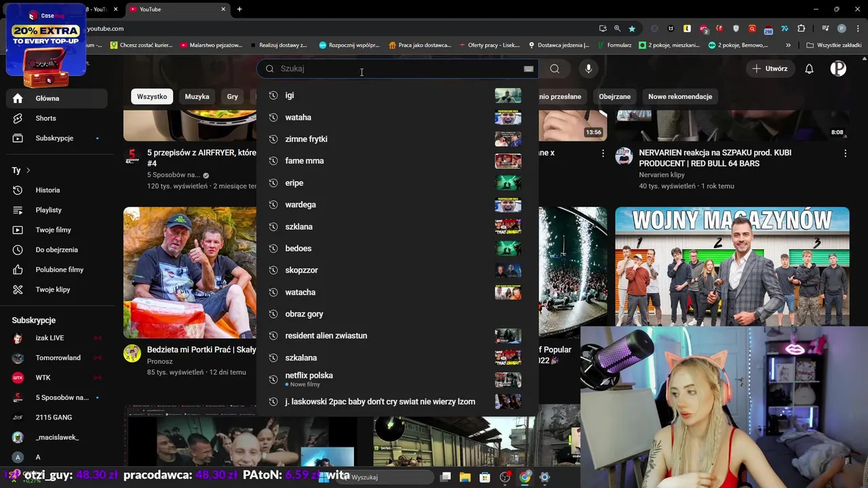Choose search suggestion 'skopzzor'
This screenshot has width=868, height=488.
[x=397, y=270]
